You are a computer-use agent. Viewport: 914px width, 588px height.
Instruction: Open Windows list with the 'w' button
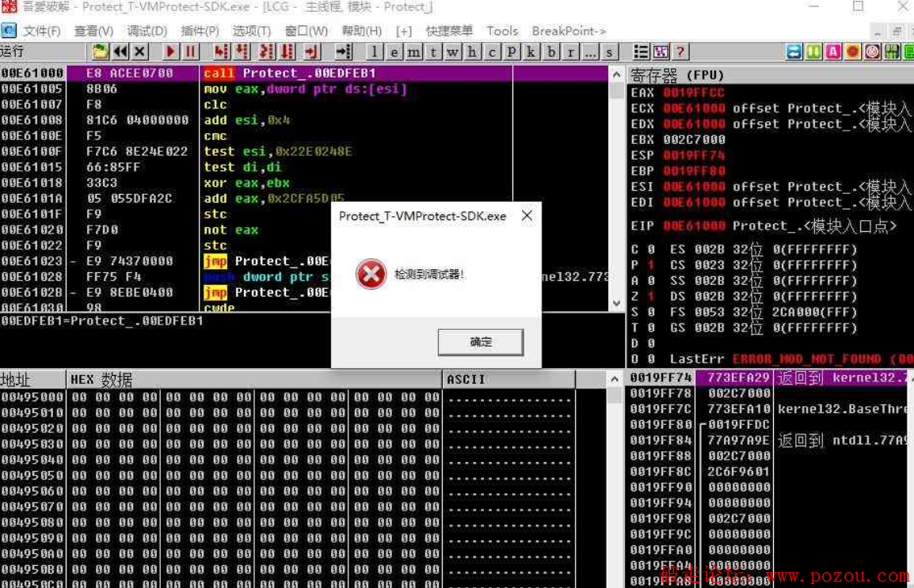(453, 51)
